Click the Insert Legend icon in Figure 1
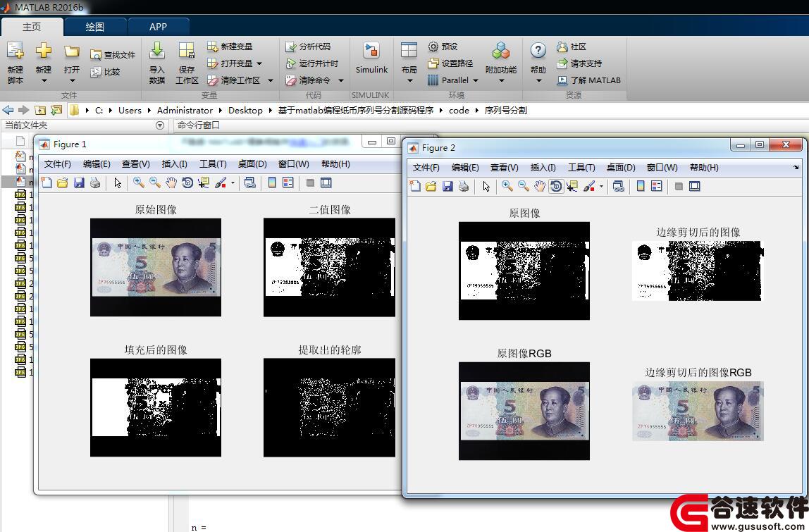Image resolution: width=809 pixels, height=532 pixels. 288,183
